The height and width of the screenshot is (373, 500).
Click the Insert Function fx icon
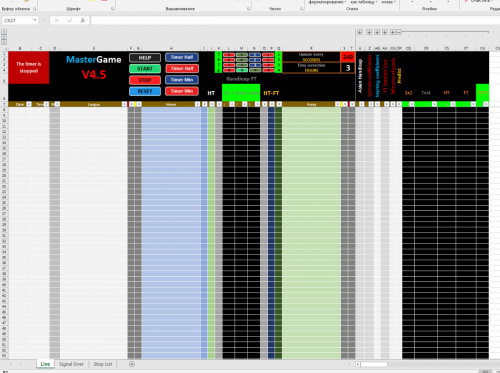[x=82, y=20]
